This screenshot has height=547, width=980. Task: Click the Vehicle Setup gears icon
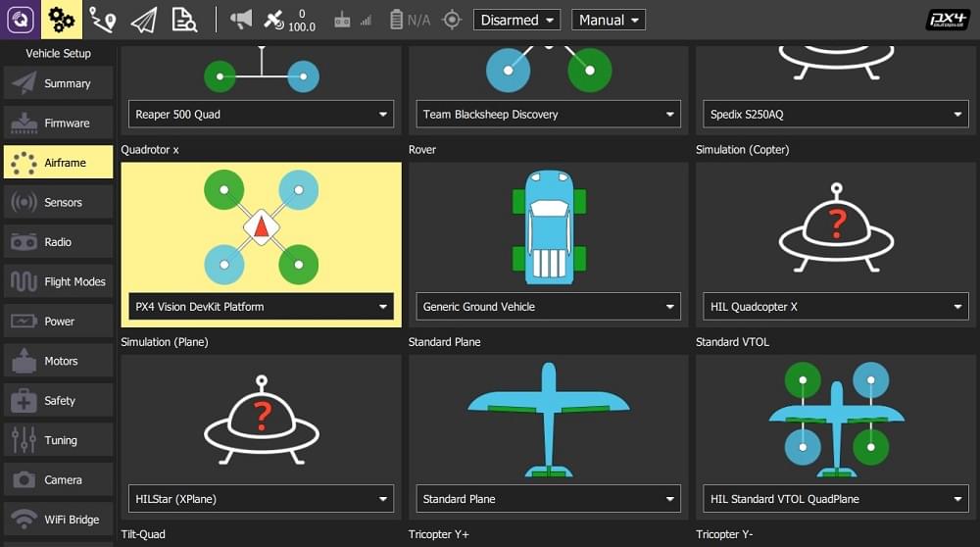[x=61, y=20]
